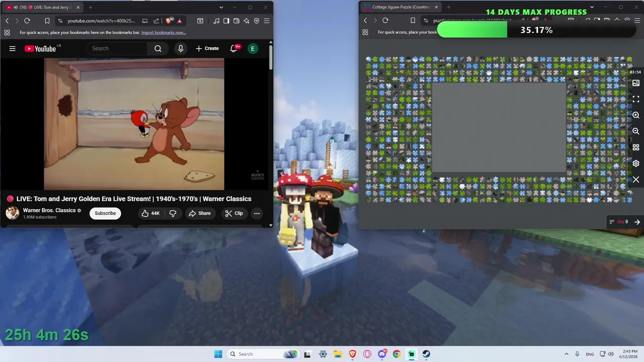644x362 pixels.
Task: Arrange puzzle pieces with grid icon
Action: click(636, 147)
